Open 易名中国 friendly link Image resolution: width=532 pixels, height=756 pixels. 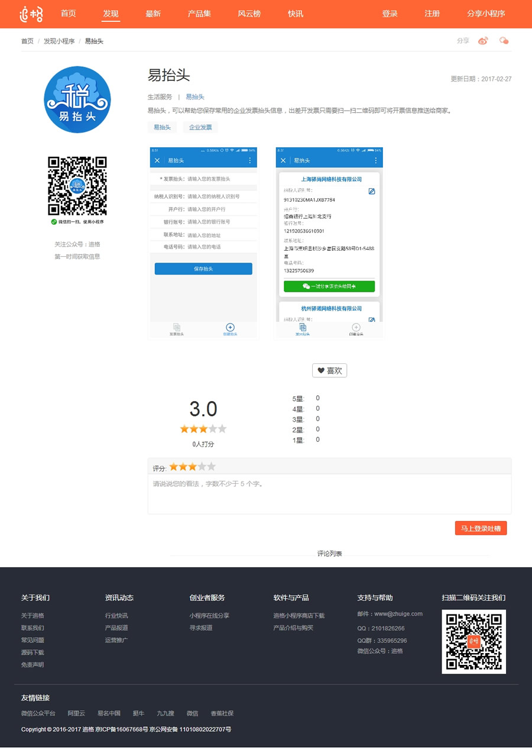coord(109,713)
